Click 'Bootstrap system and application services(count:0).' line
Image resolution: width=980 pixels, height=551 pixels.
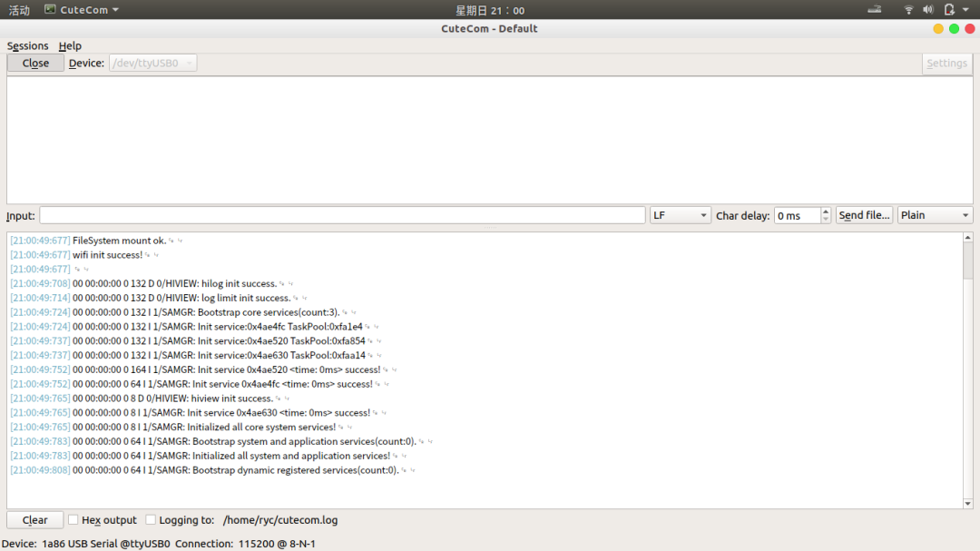(x=304, y=441)
